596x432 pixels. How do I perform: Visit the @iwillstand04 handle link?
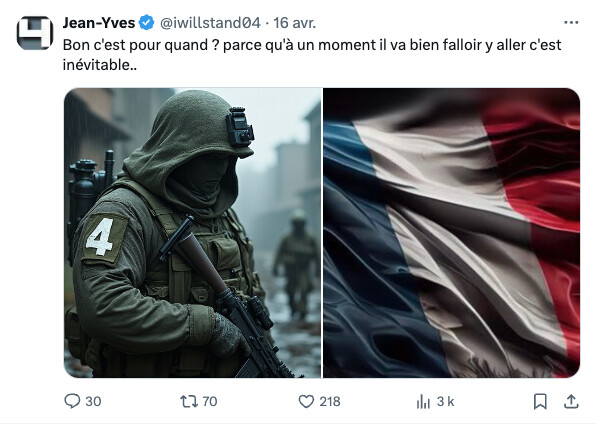click(210, 23)
